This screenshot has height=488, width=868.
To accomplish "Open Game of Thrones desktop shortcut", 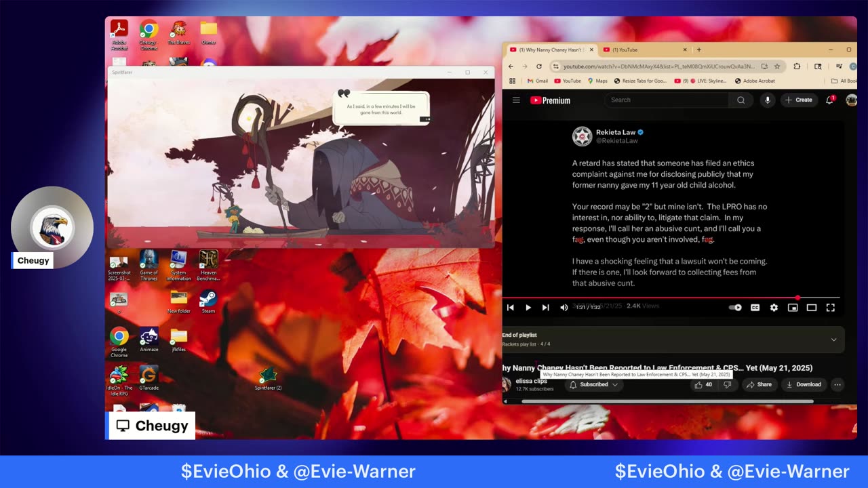I will click(x=149, y=266).
